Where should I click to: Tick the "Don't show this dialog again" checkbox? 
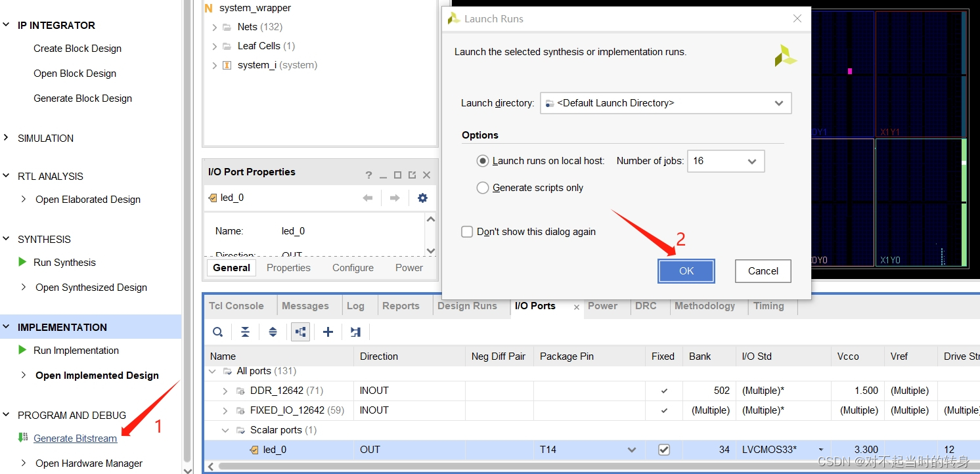click(x=467, y=232)
